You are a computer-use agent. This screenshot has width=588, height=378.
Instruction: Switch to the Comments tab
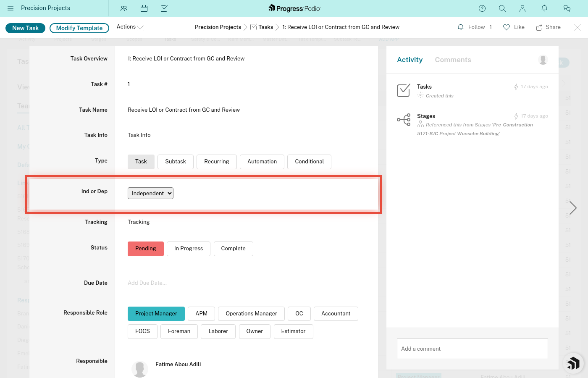(x=453, y=60)
